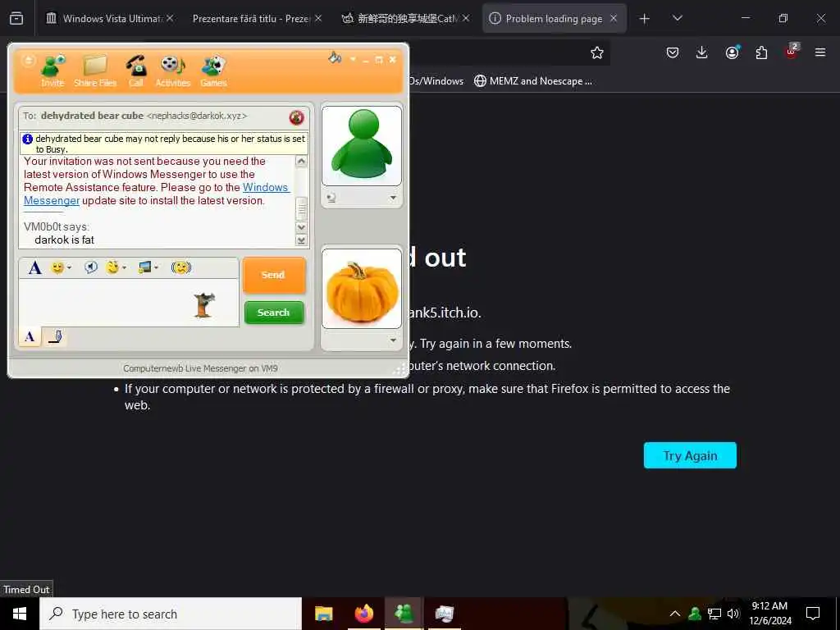Click the info icon in the Busy notice
Screen dimensions: 840x630
(x=28, y=139)
